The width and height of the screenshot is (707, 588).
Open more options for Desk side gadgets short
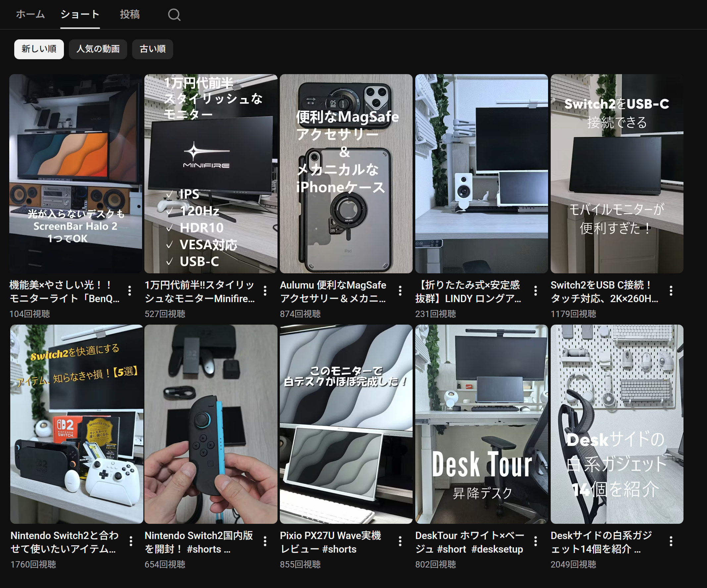(x=671, y=541)
